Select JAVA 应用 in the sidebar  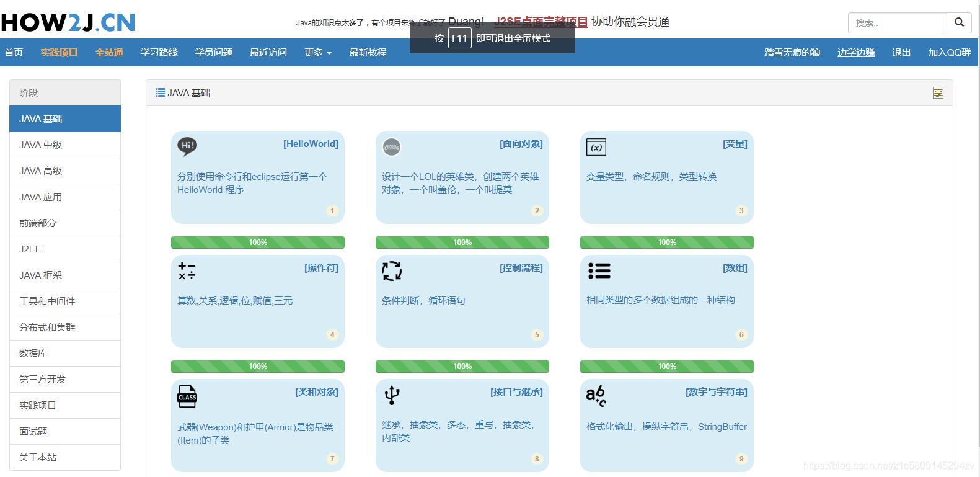[x=65, y=197]
